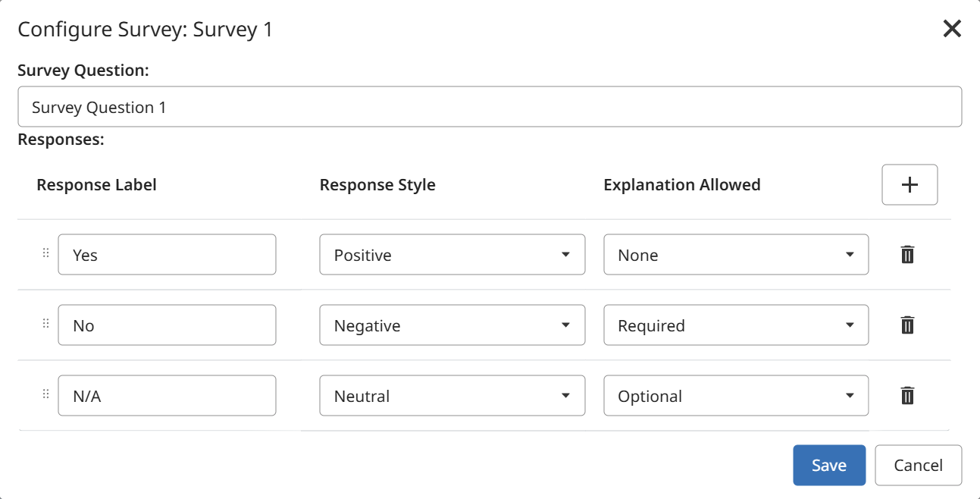Click the No response label field
Image resolution: width=980 pixels, height=499 pixels.
(167, 325)
